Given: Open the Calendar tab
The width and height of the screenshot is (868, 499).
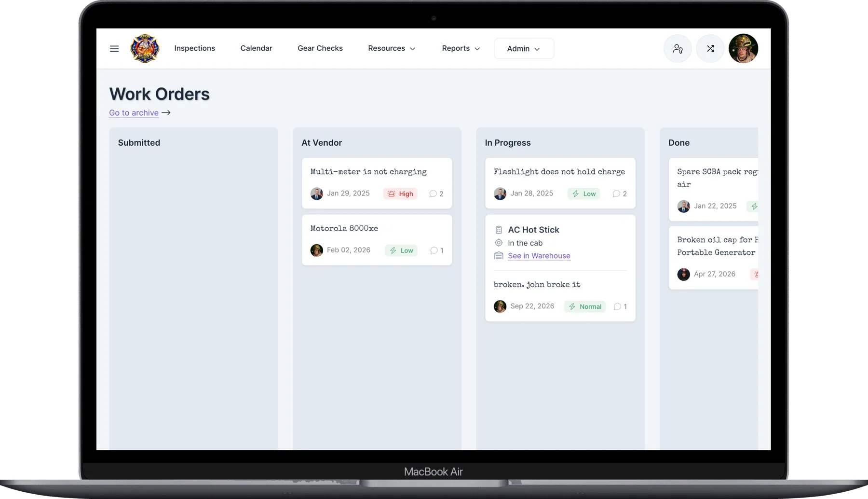Looking at the screenshot, I should click(257, 48).
